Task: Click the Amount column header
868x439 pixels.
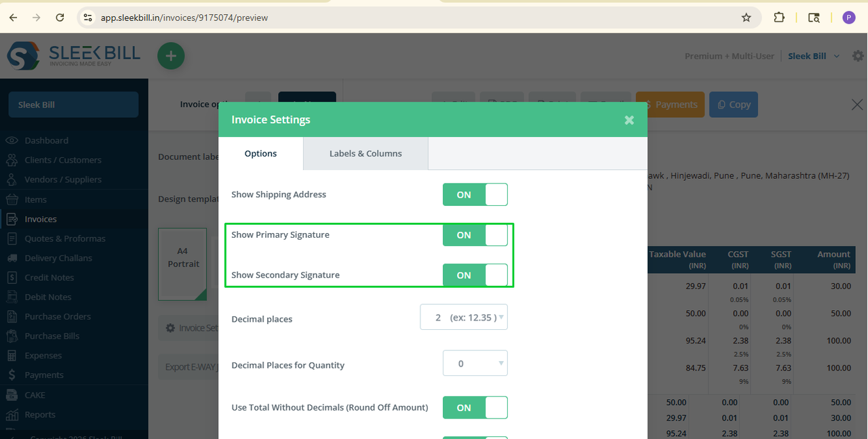Action: (x=833, y=259)
